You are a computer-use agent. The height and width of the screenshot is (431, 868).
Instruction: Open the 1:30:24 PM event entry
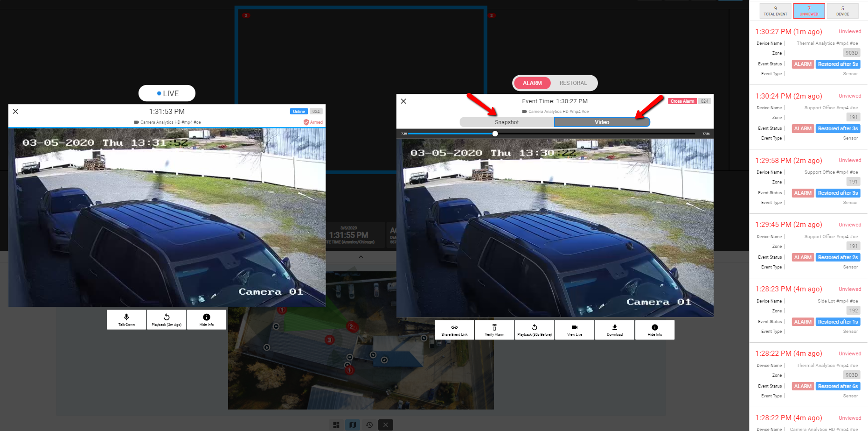[x=808, y=117]
